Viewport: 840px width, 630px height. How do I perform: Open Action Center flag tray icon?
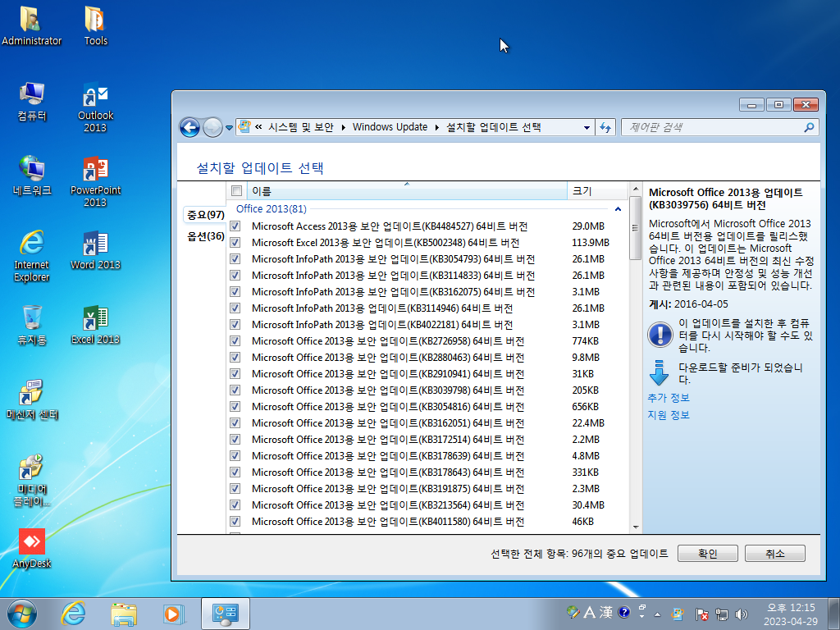click(701, 614)
